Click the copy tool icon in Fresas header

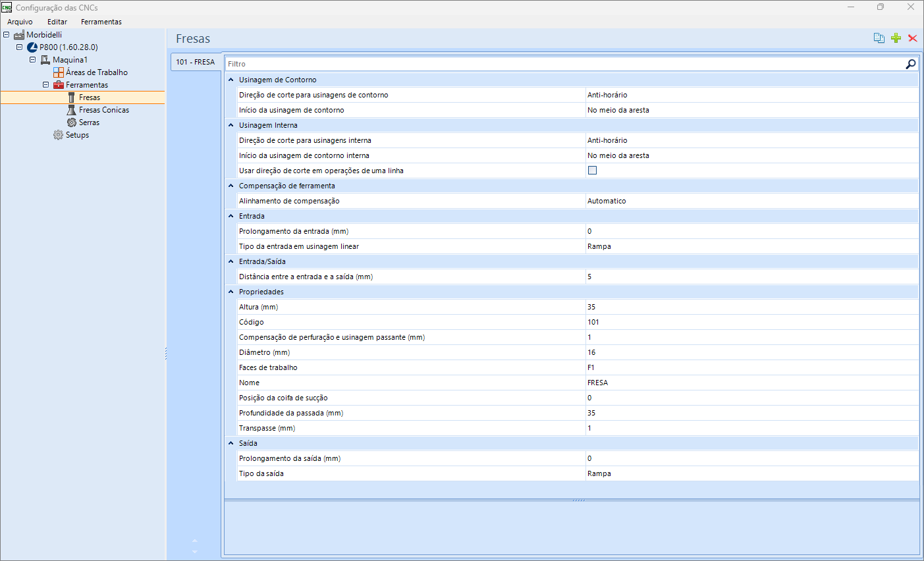[x=879, y=38]
